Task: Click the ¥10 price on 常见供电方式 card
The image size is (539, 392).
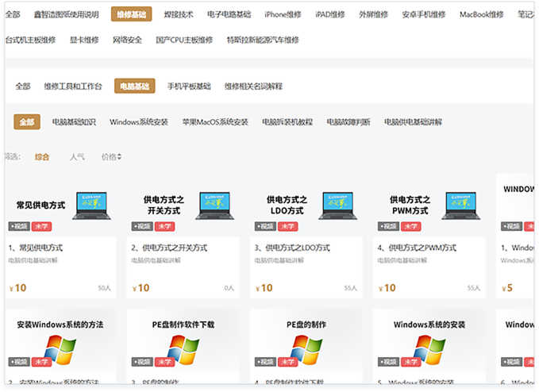Action: (x=18, y=288)
